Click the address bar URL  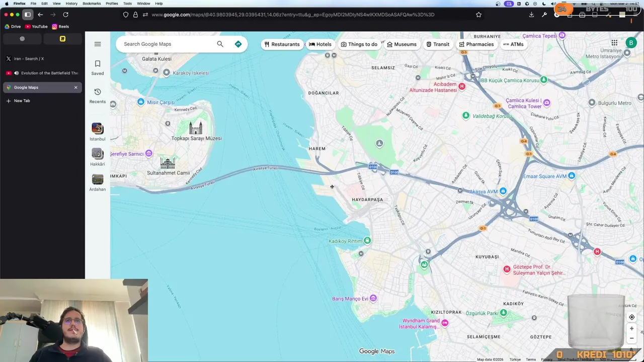(293, 15)
